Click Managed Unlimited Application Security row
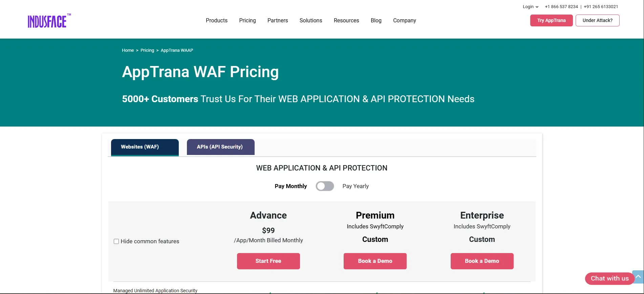644x294 pixels. [155, 291]
